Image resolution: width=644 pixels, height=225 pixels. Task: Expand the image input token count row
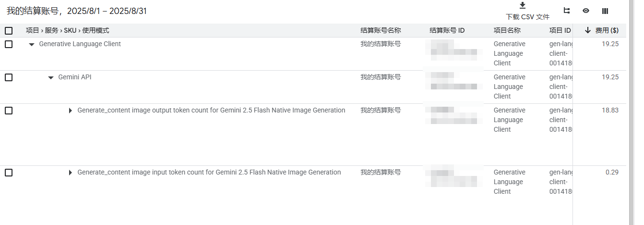coord(71,173)
